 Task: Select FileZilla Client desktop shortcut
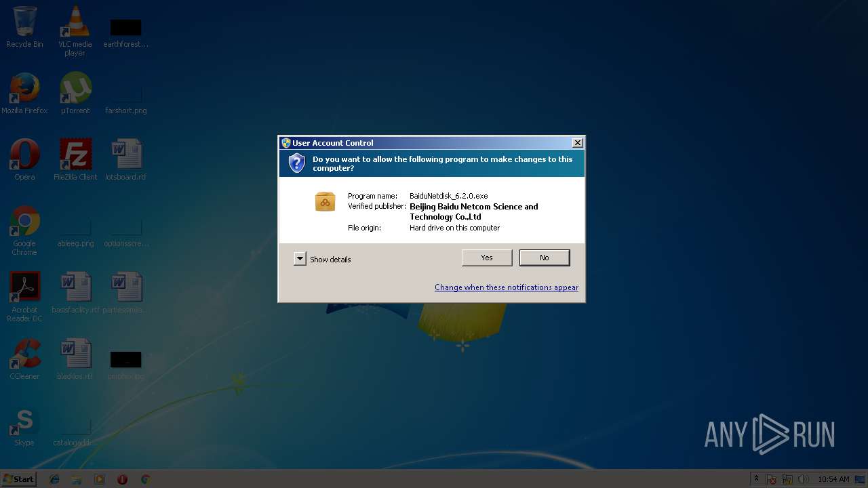click(x=75, y=160)
